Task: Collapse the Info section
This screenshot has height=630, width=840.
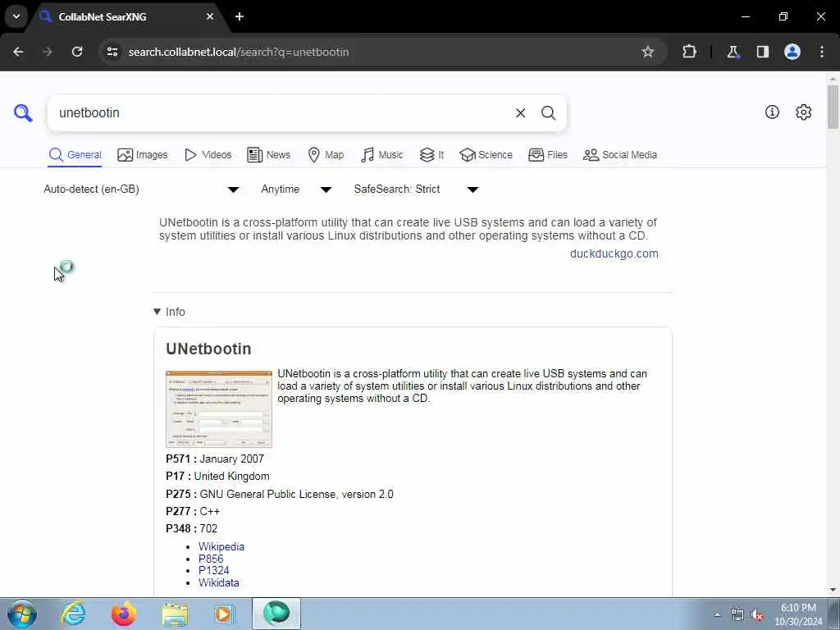Action: [169, 312]
